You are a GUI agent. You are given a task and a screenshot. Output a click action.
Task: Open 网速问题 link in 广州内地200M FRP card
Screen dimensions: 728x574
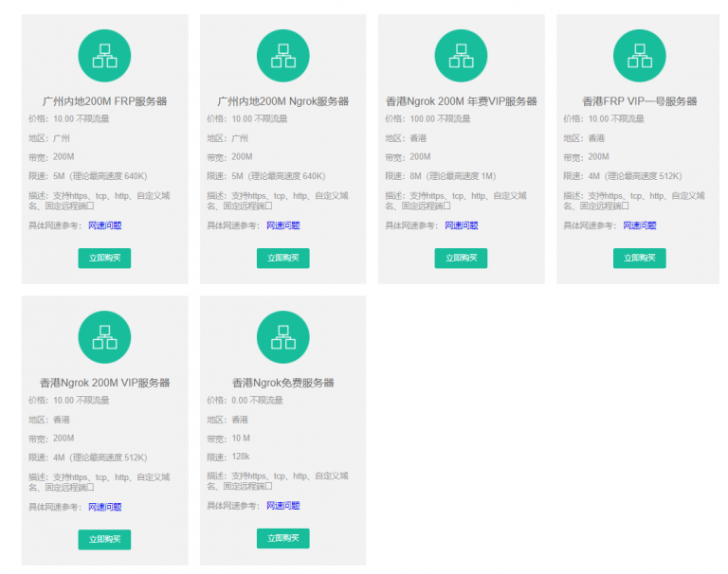pos(105,225)
